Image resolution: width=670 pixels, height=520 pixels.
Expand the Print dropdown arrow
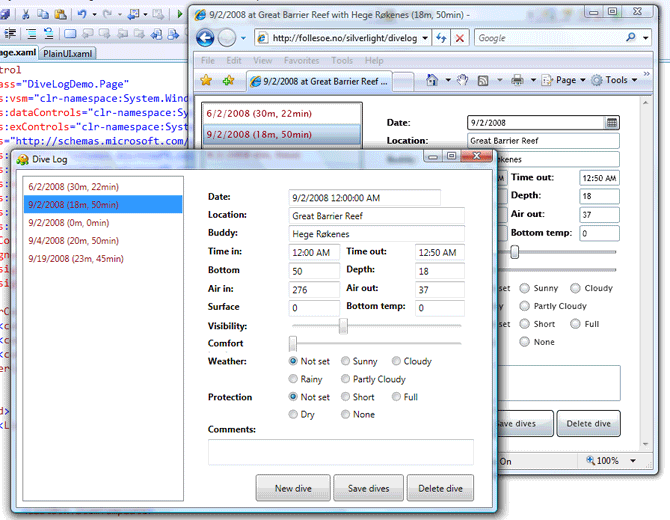533,80
